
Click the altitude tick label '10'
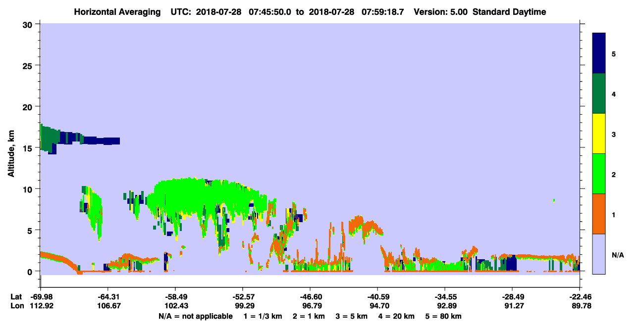click(x=29, y=189)
